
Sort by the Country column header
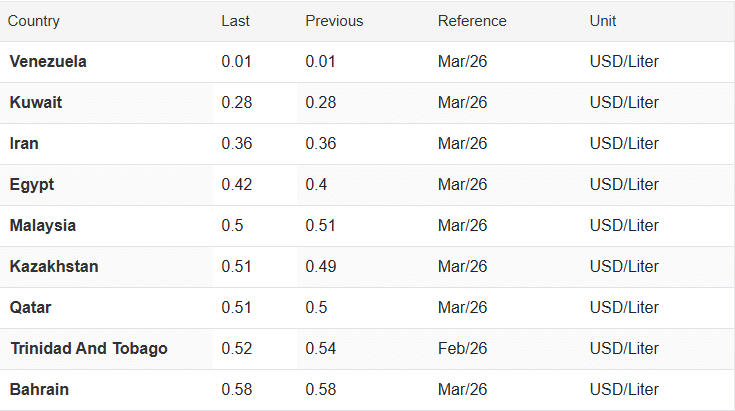click(34, 21)
